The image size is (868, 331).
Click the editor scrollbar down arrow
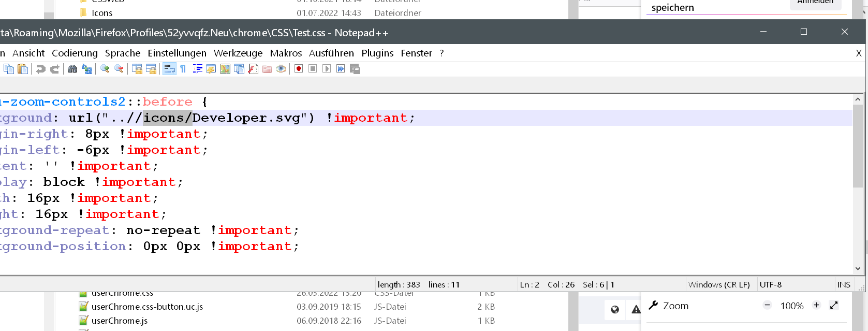point(858,268)
